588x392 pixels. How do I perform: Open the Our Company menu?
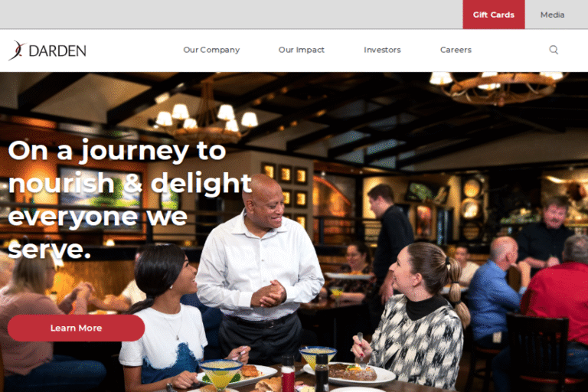pyautogui.click(x=211, y=50)
